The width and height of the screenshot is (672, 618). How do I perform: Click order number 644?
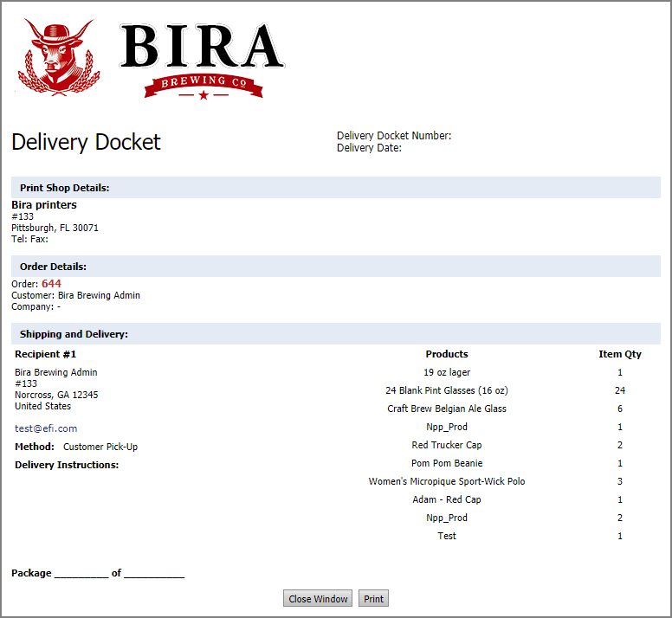click(51, 283)
